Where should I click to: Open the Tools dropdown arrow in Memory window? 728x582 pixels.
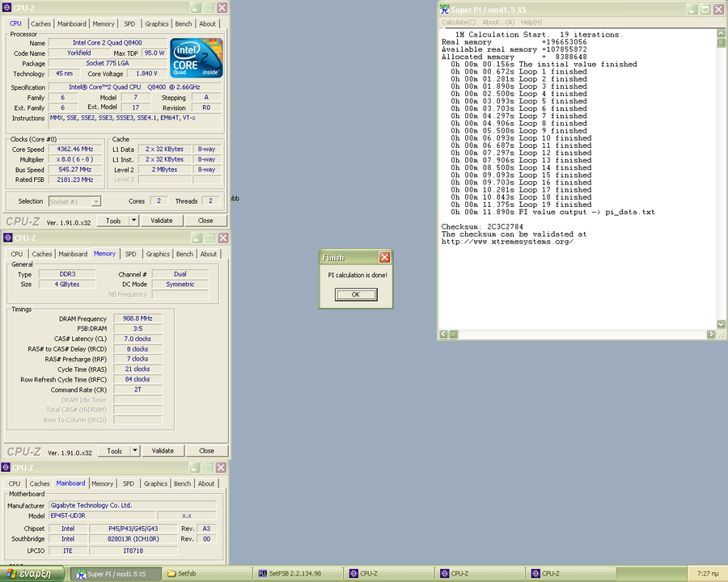(135, 451)
